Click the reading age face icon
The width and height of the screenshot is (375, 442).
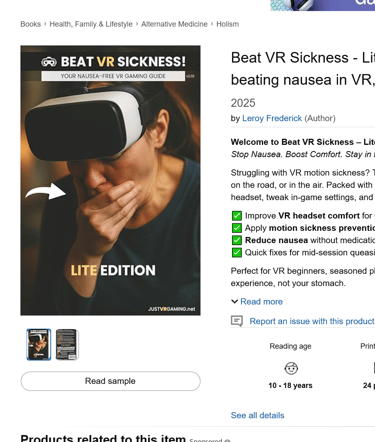tap(291, 368)
